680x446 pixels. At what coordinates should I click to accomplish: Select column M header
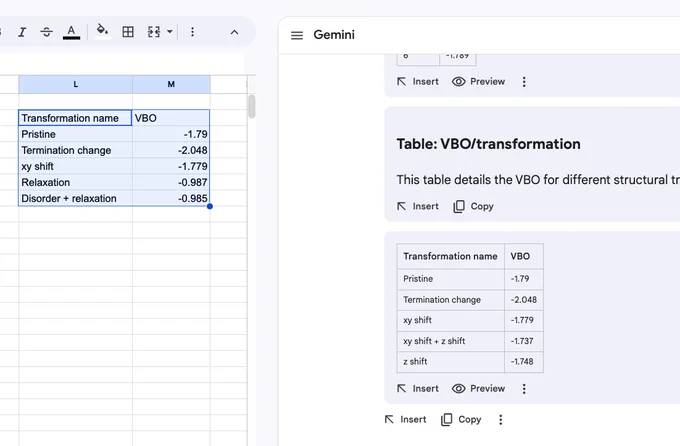(x=171, y=84)
